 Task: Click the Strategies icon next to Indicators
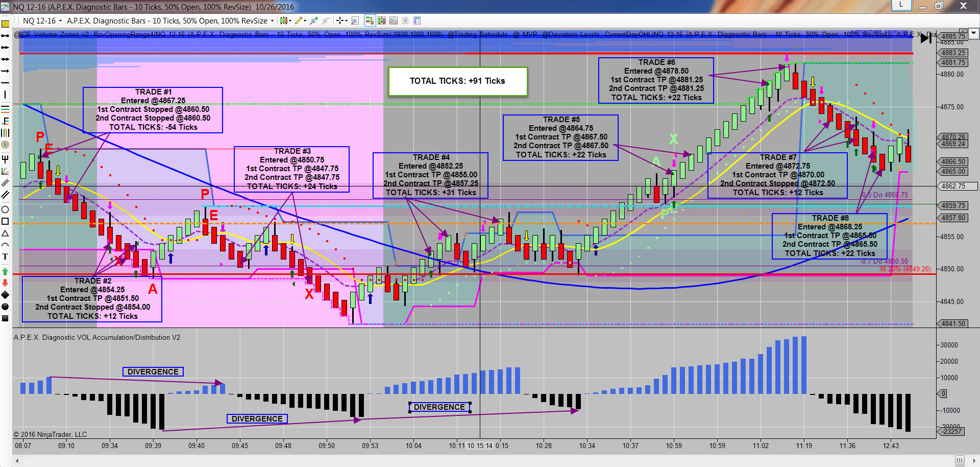[325, 20]
